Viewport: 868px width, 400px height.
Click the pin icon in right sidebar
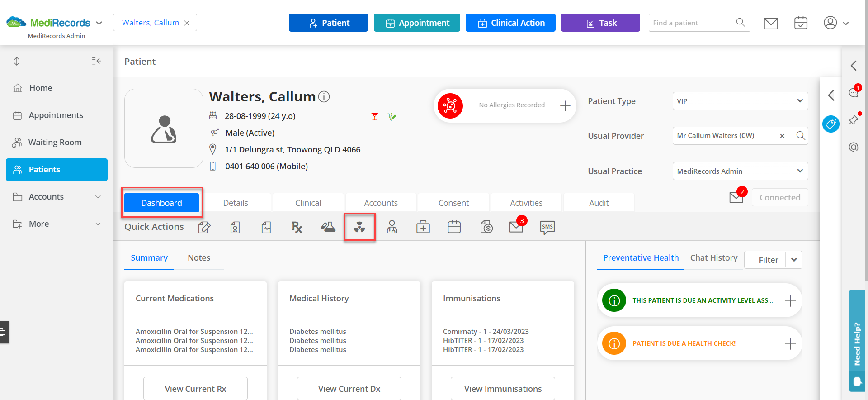(x=854, y=120)
